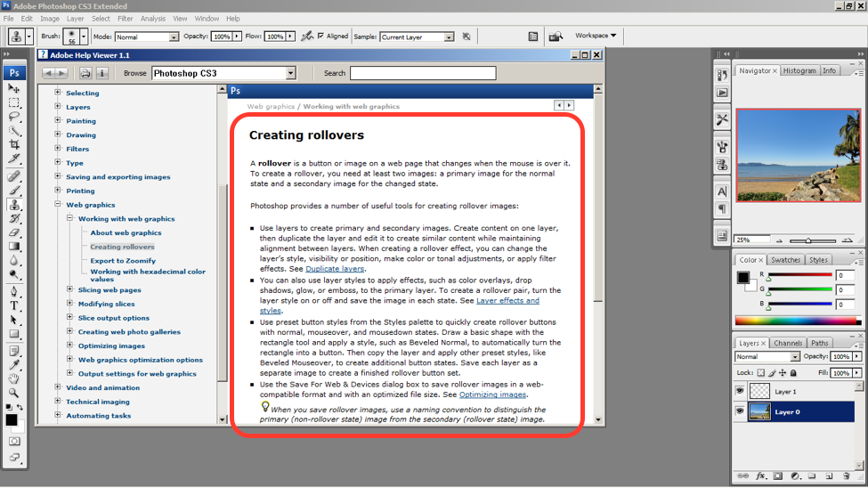Open the Sample Current Layer dropdown
868x488 pixels.
pos(449,37)
